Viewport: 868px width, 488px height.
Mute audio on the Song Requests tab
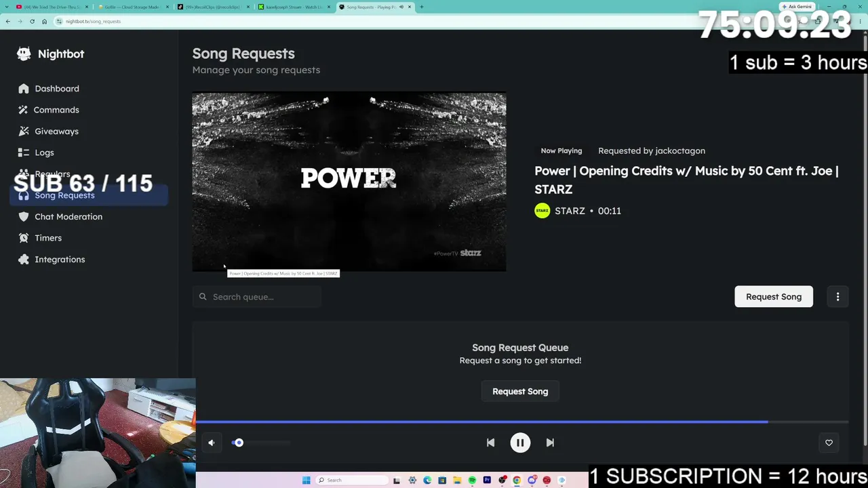(401, 7)
